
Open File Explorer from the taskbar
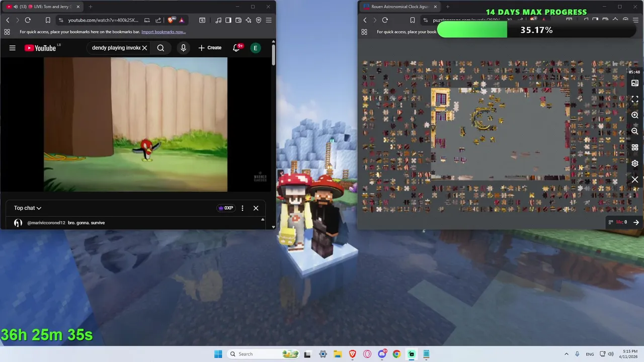[338, 354]
